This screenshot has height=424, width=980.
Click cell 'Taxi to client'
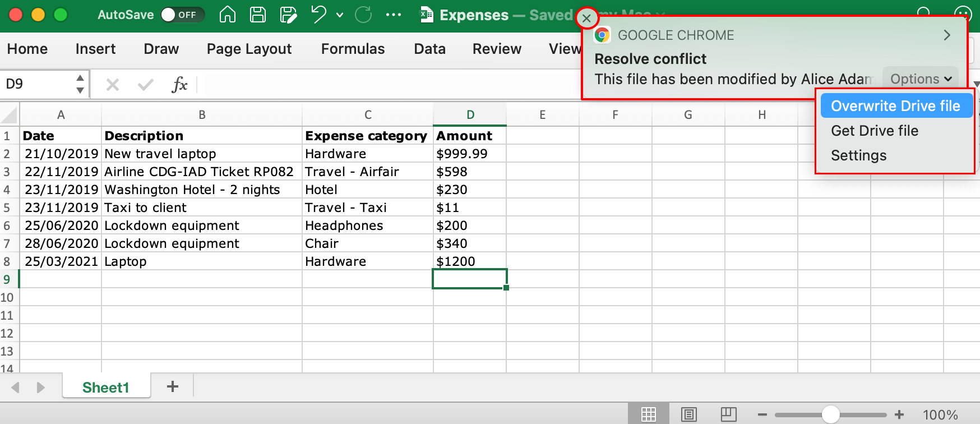click(x=202, y=208)
